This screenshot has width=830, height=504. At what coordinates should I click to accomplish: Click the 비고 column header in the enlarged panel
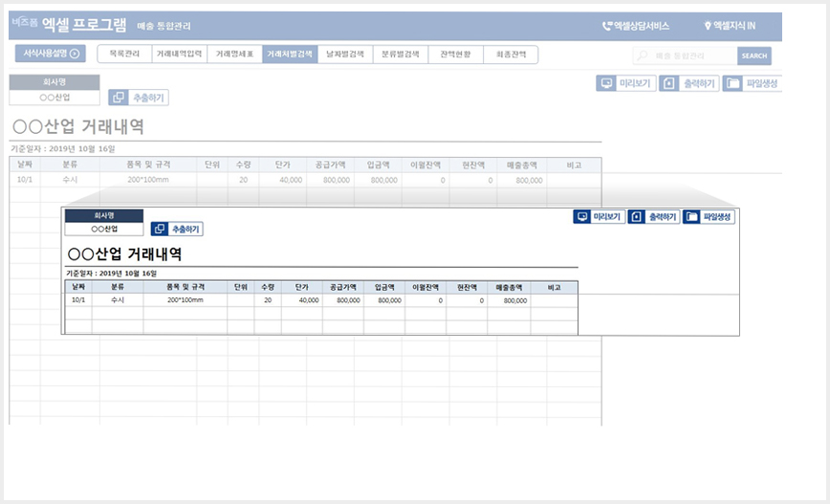(x=555, y=287)
